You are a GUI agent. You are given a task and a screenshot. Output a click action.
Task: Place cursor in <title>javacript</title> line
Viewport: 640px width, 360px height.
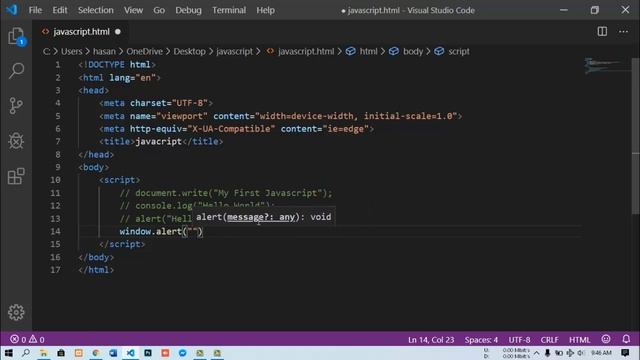tap(161, 142)
